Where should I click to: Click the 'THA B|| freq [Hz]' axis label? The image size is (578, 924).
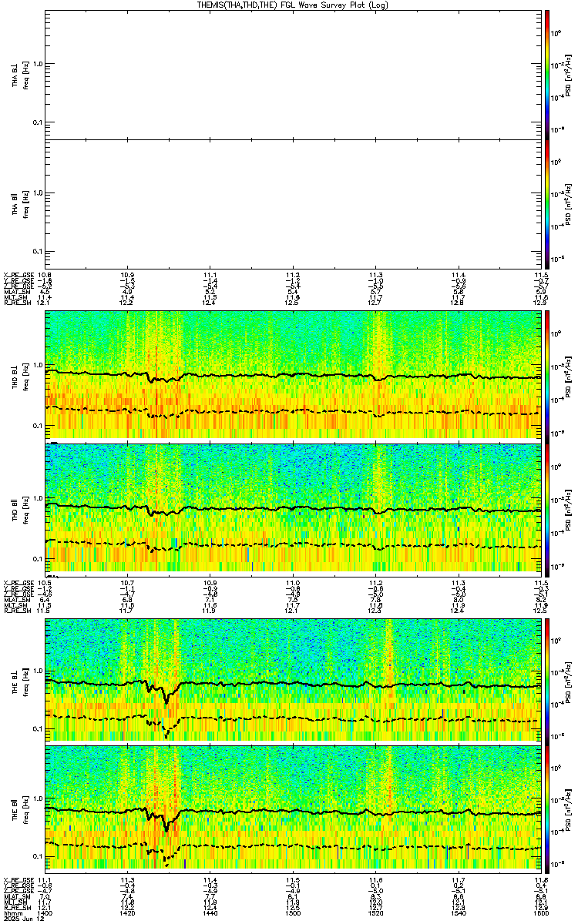21,205
